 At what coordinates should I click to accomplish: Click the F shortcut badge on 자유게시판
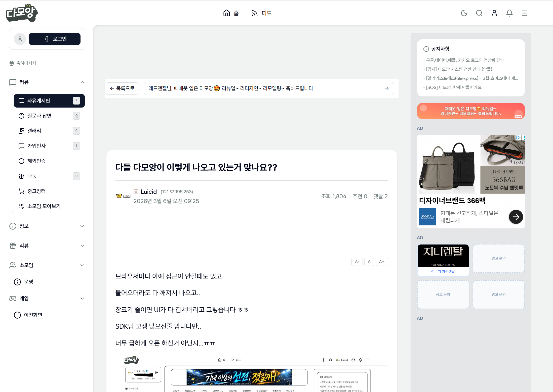pyautogui.click(x=76, y=101)
